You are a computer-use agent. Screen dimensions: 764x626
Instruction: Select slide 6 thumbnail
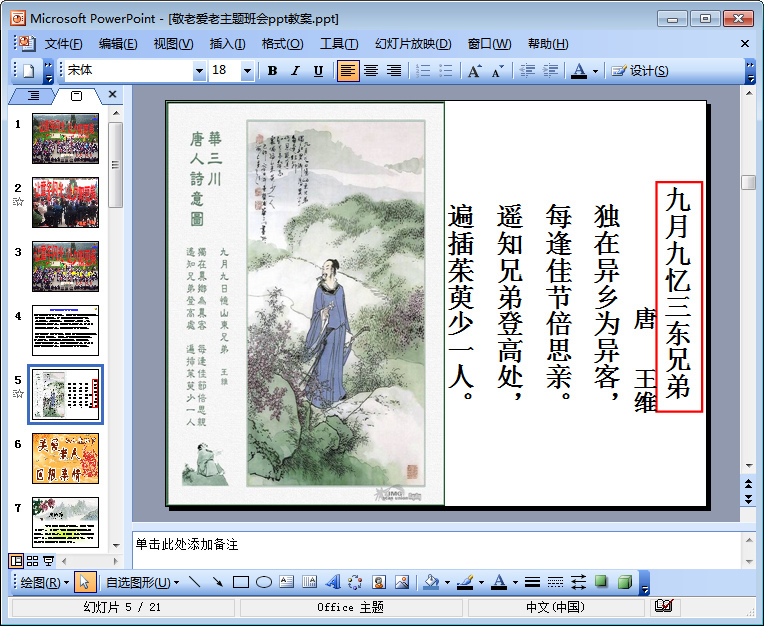click(65, 458)
